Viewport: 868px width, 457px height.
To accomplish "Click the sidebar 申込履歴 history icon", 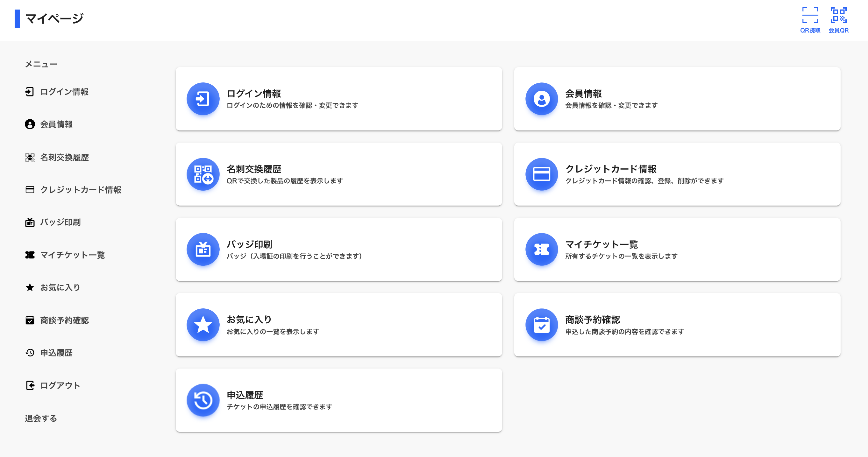I will pos(30,353).
